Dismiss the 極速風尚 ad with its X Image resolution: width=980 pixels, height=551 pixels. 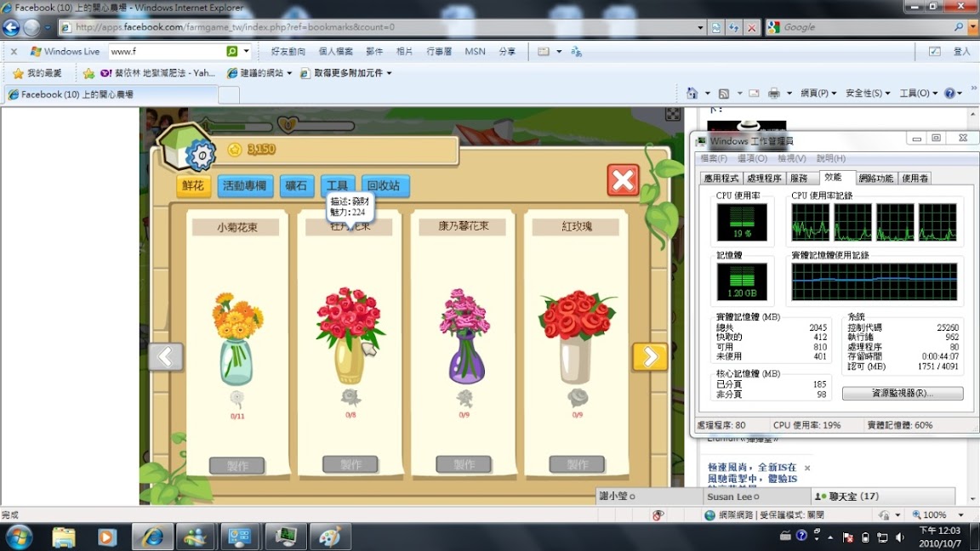click(807, 468)
